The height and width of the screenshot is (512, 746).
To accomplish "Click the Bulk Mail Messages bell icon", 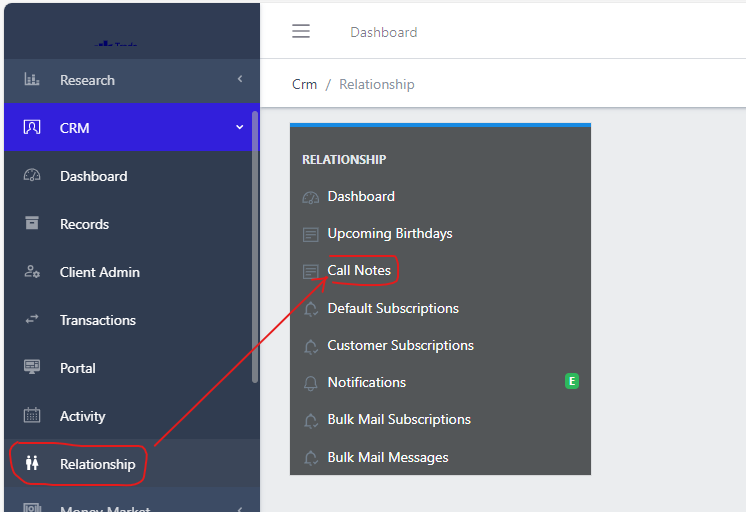I will point(311,458).
